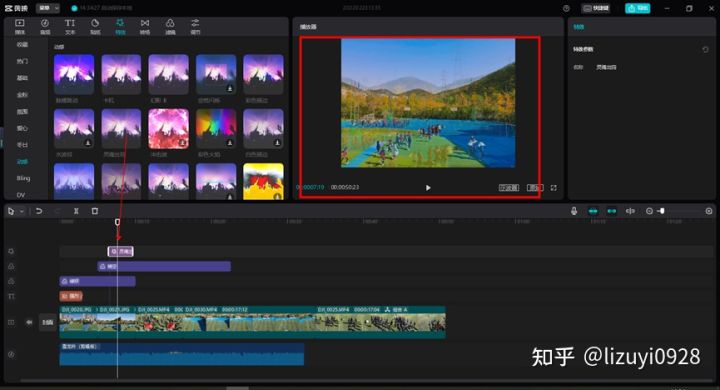The height and width of the screenshot is (390, 720).
Task: Click the text track TT icon at the left
Action: [11, 296]
